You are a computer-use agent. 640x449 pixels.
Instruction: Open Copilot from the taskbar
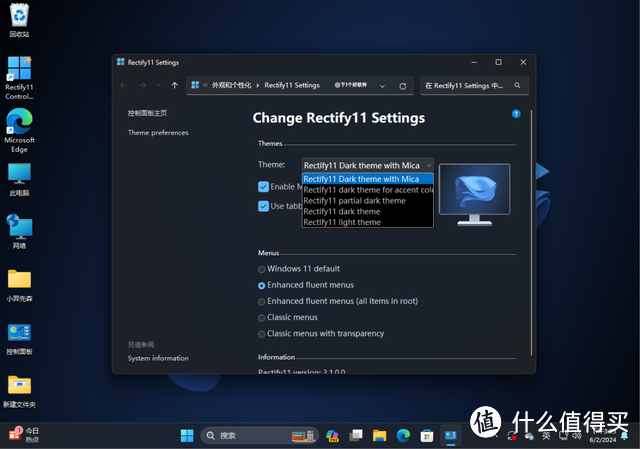(332, 436)
